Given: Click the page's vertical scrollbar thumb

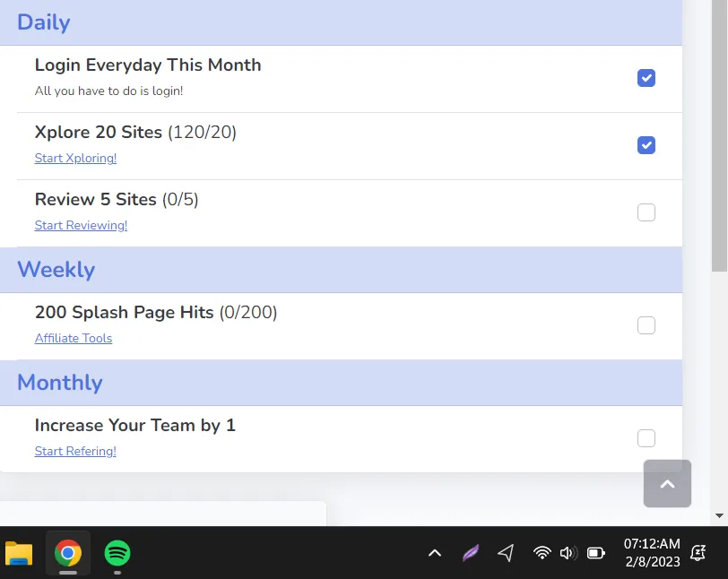Looking at the screenshot, I should pos(719,135).
